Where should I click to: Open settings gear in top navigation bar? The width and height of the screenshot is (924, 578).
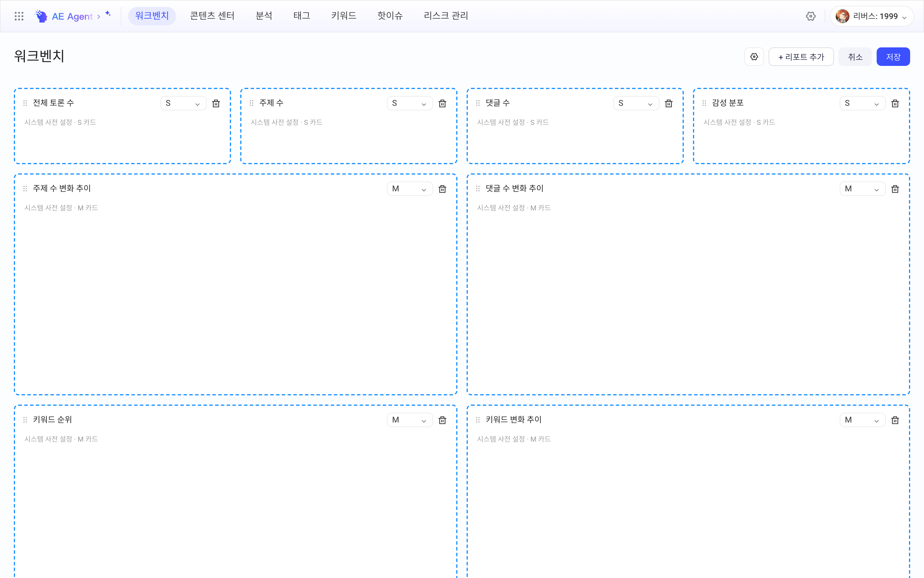[x=811, y=16]
